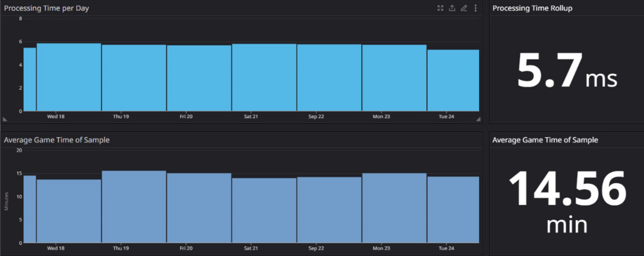
Task: Click bottom-left resize handle of Processing Time widget
Action: tap(5, 119)
